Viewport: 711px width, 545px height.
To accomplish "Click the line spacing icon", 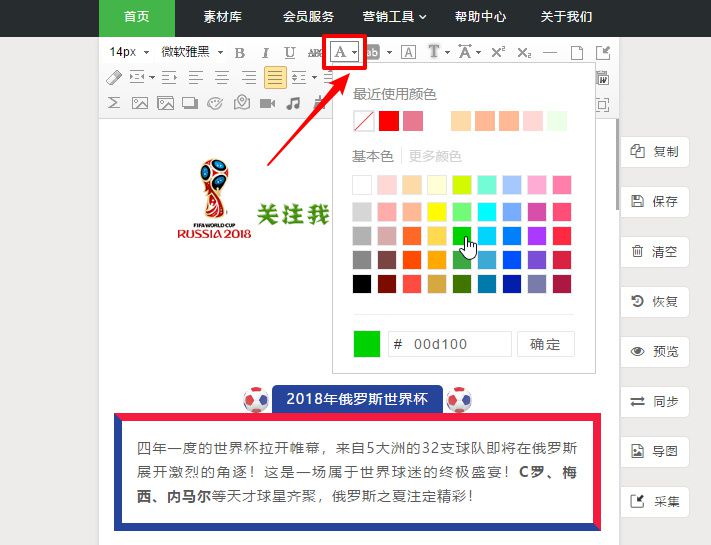I will pyautogui.click(x=299, y=78).
